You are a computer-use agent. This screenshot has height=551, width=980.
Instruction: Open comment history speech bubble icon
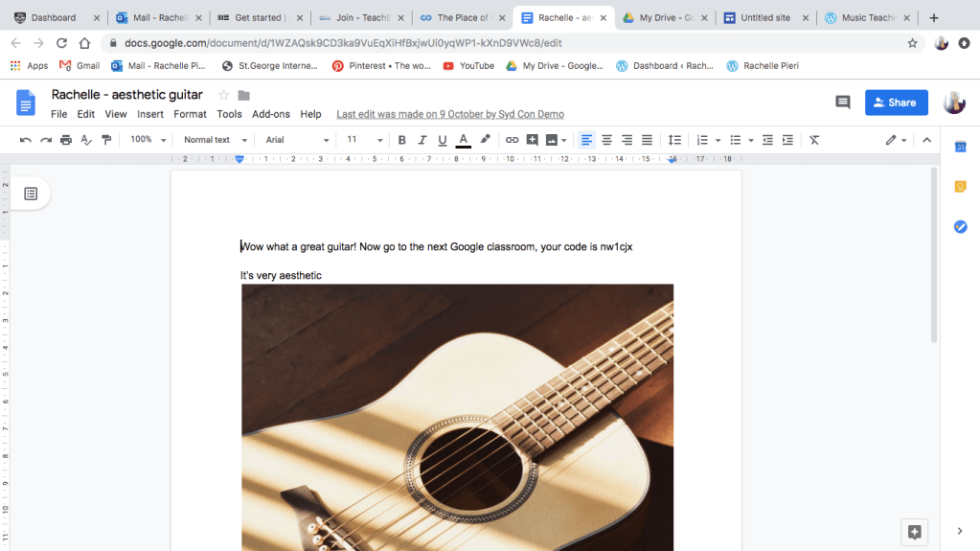tap(843, 103)
